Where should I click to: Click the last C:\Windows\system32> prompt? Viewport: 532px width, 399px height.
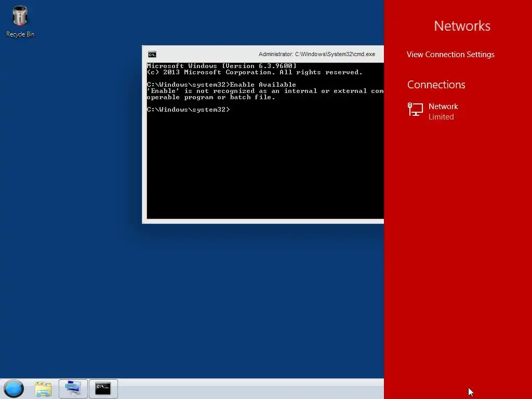point(188,110)
